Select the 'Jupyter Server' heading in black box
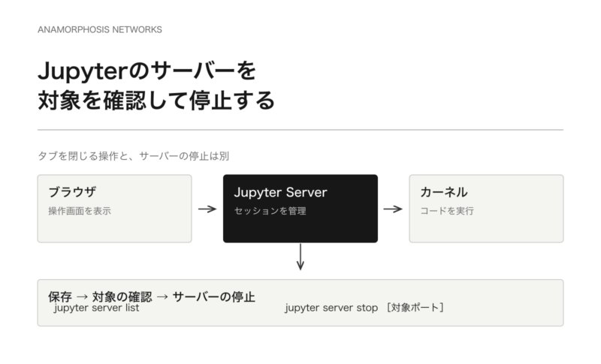The height and width of the screenshot is (364, 601). point(280,192)
